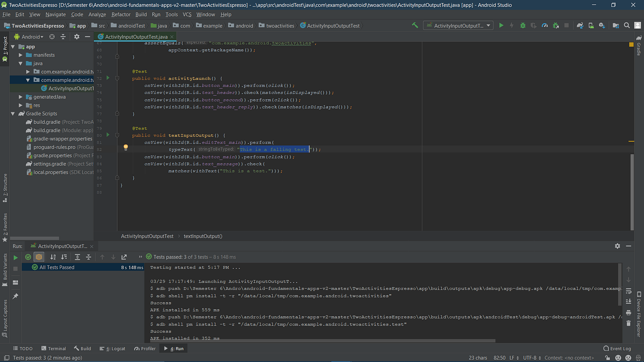Open the SDK Manager icon
The width and height of the screenshot is (644, 362).
pyautogui.click(x=601, y=25)
